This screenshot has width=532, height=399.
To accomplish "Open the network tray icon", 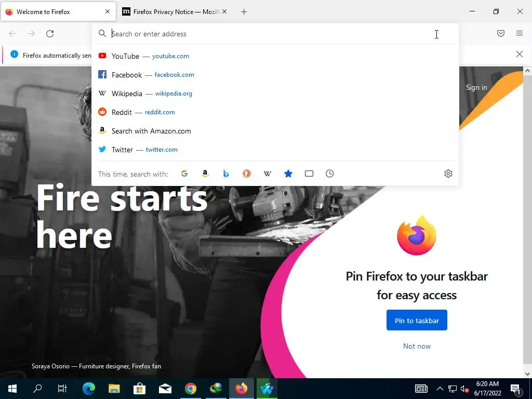I will tap(453, 389).
